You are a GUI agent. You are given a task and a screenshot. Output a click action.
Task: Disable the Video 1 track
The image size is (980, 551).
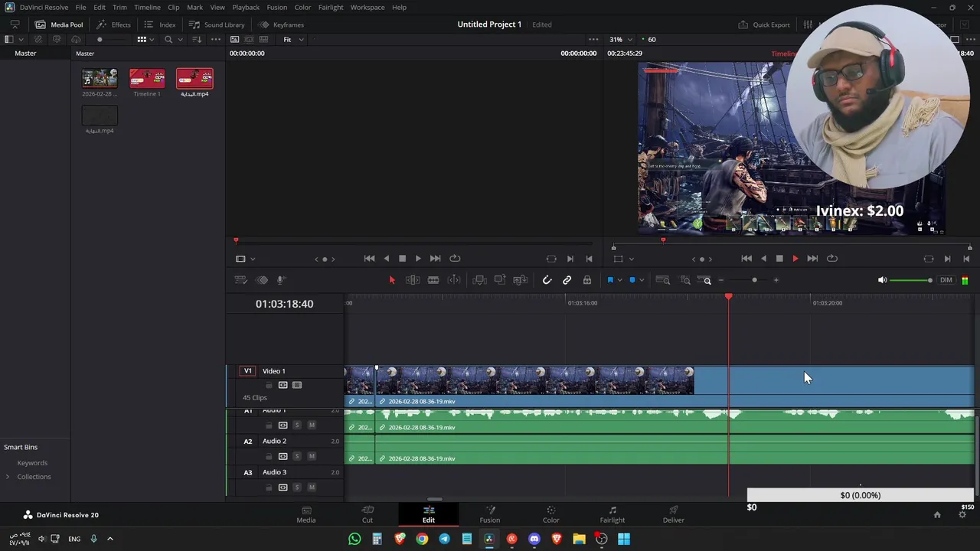[x=297, y=385]
